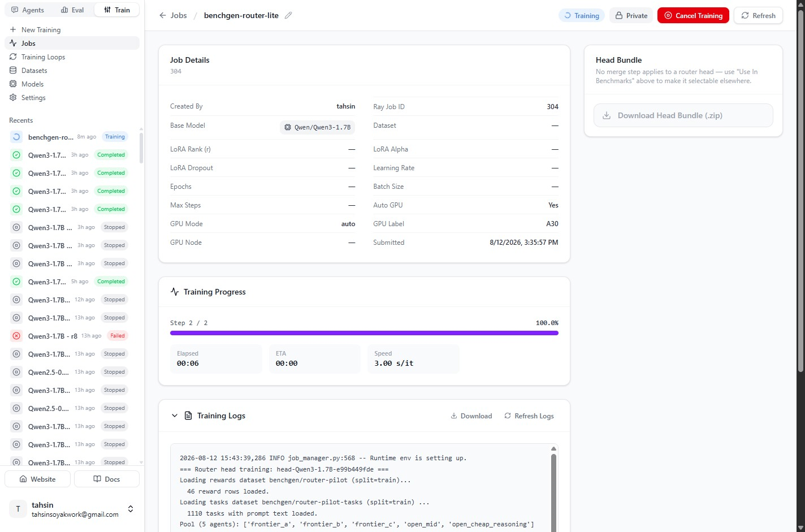The width and height of the screenshot is (805, 532).
Task: Click the T user avatar
Action: (18, 509)
